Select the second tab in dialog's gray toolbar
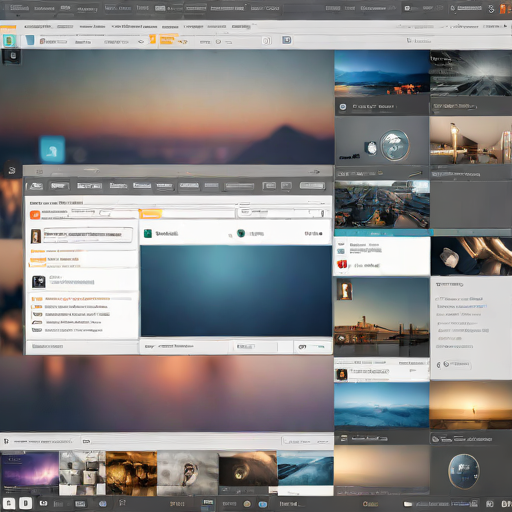The height and width of the screenshot is (512, 512). click(x=59, y=186)
